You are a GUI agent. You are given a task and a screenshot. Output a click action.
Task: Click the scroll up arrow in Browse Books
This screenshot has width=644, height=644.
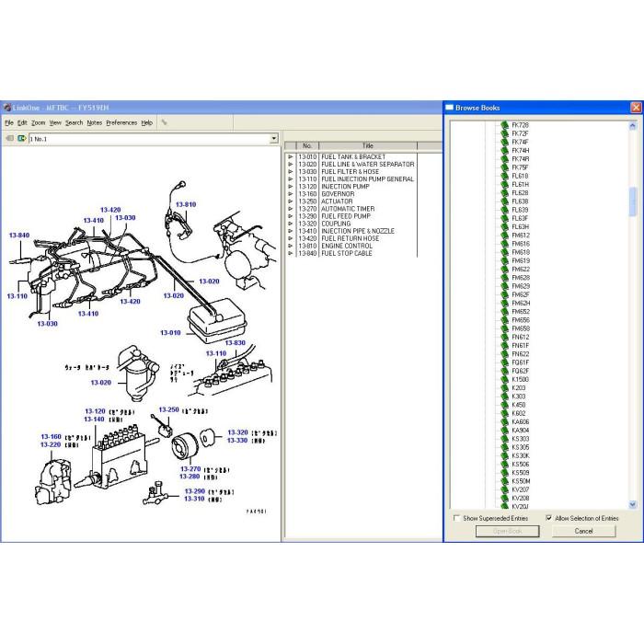coord(633,126)
